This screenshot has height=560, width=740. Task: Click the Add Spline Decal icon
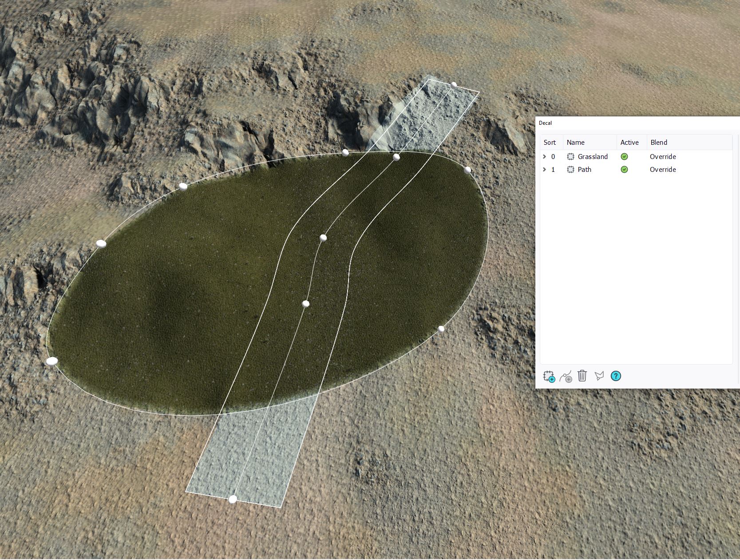[566, 377]
